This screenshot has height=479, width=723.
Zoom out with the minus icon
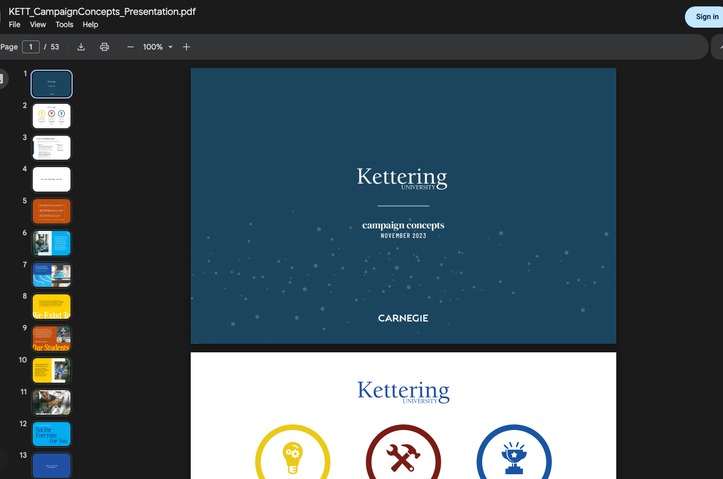(130, 47)
